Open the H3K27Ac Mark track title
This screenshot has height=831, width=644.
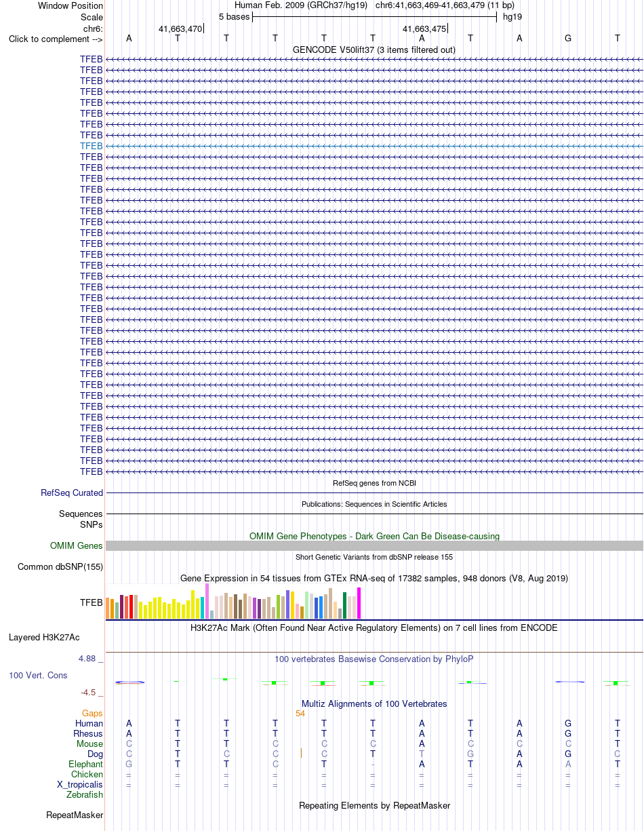[x=374, y=627]
